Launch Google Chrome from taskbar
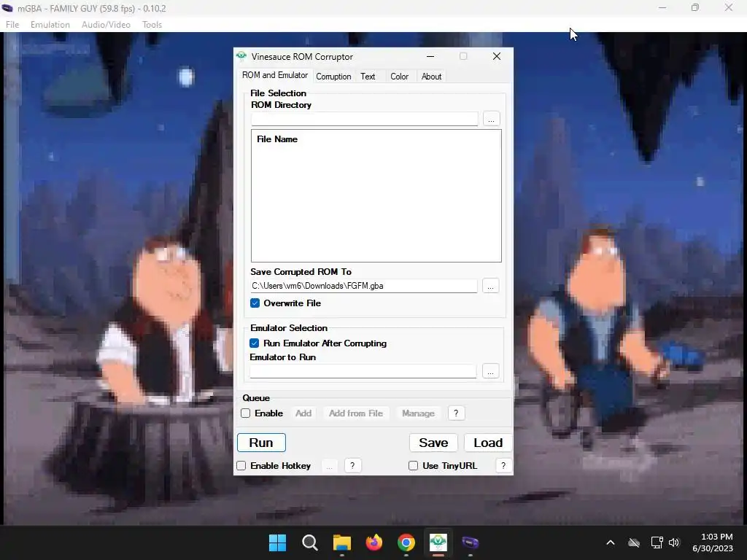This screenshot has height=560, width=747. (x=406, y=542)
